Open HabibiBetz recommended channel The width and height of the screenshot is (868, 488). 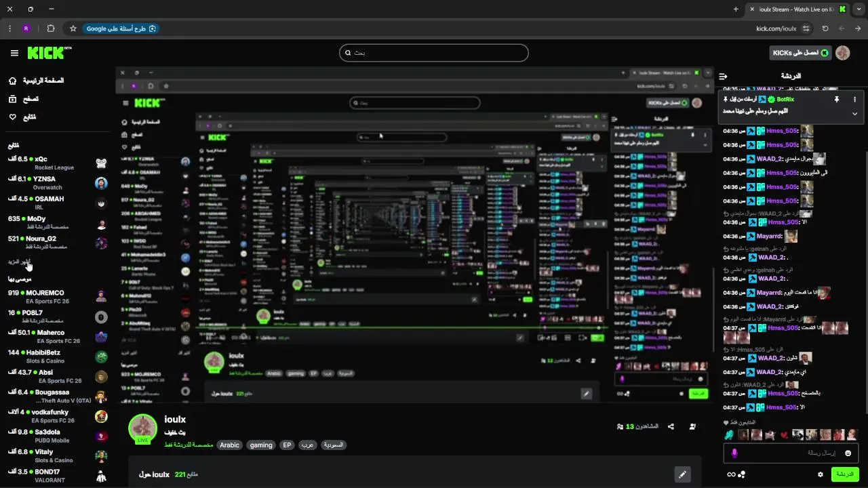(58, 357)
